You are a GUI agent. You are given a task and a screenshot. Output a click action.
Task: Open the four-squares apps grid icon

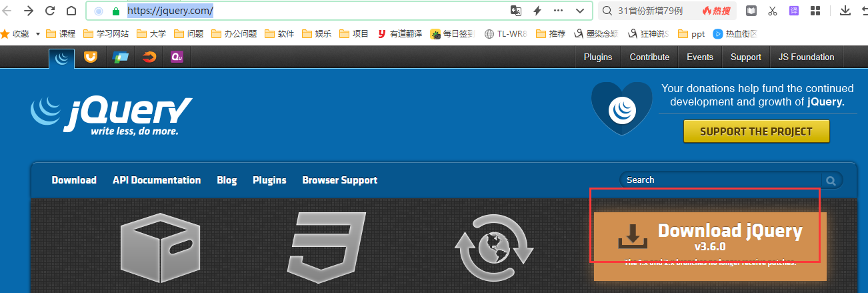click(815, 11)
